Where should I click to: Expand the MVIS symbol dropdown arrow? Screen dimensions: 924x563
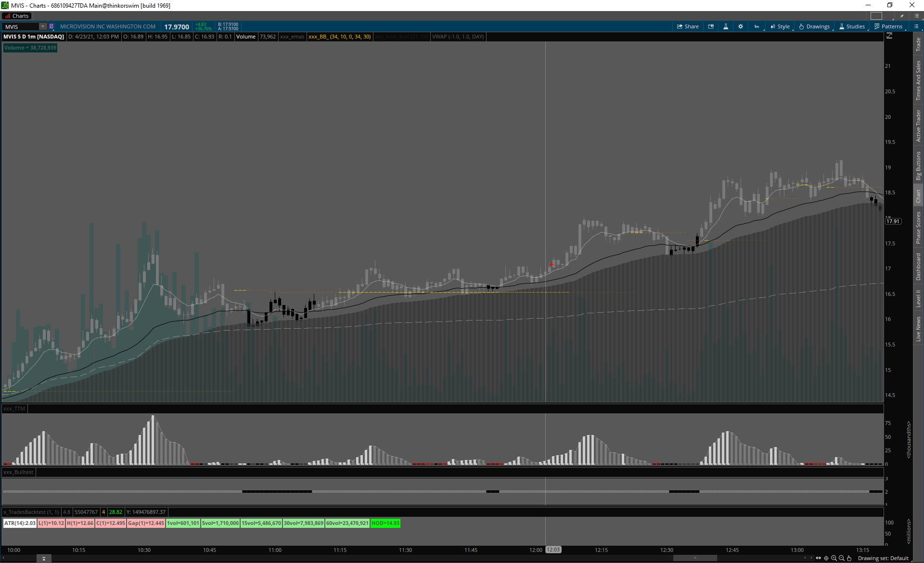tap(43, 26)
